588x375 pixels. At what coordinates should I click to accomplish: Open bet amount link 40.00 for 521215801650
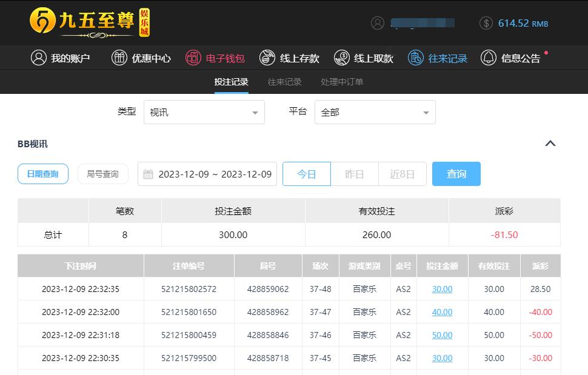click(442, 311)
